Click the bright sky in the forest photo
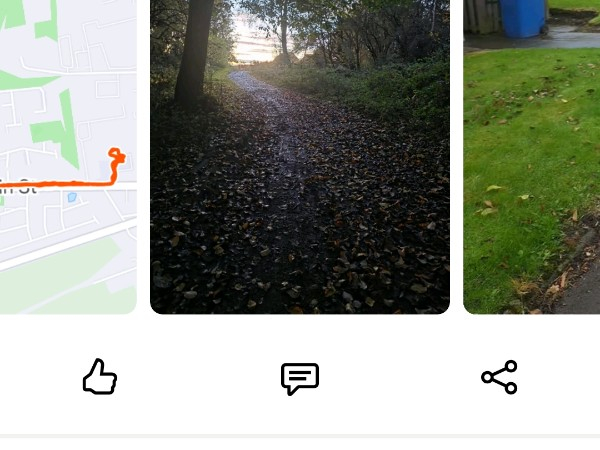 [251, 42]
